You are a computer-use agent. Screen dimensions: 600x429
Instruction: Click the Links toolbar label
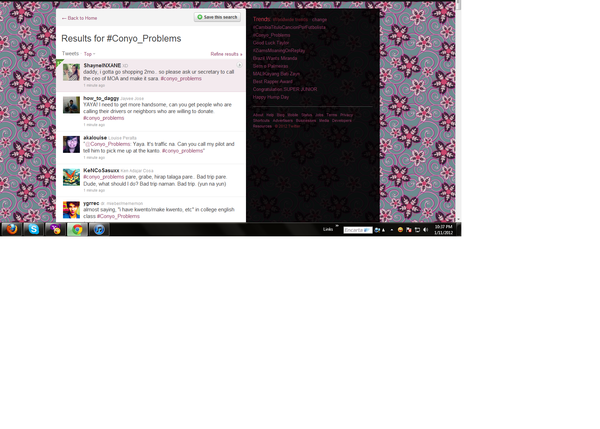pyautogui.click(x=328, y=230)
